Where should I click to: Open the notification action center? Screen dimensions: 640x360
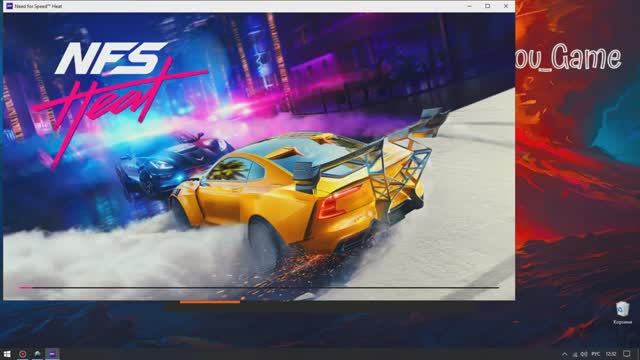point(627,354)
